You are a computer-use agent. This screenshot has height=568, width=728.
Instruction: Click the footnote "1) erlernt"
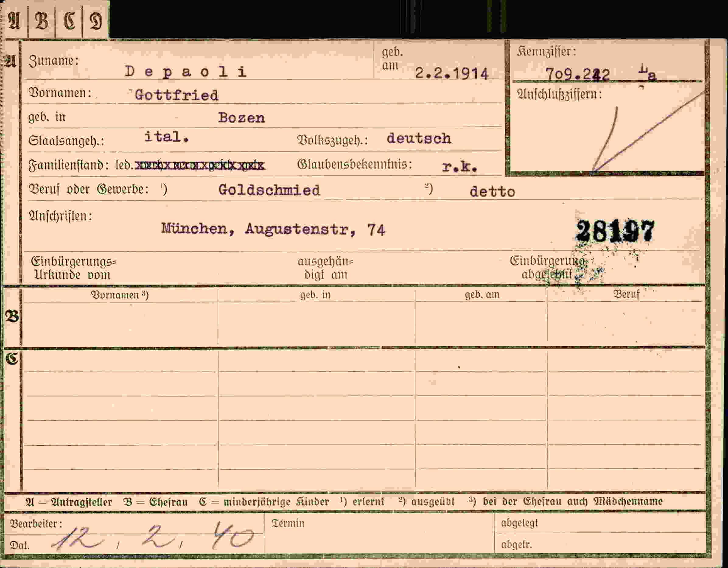362,501
